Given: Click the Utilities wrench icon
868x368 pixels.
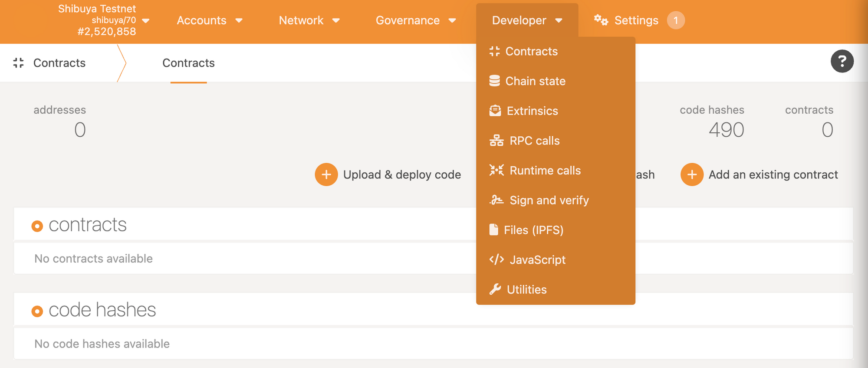Looking at the screenshot, I should (495, 289).
